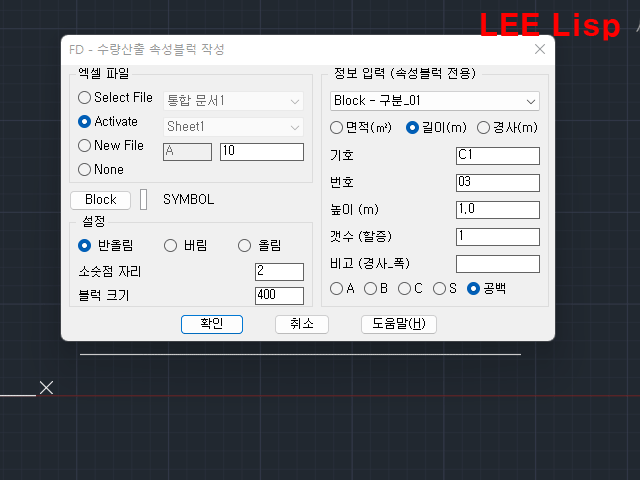Click the 기호 field containing C1

pos(498,156)
